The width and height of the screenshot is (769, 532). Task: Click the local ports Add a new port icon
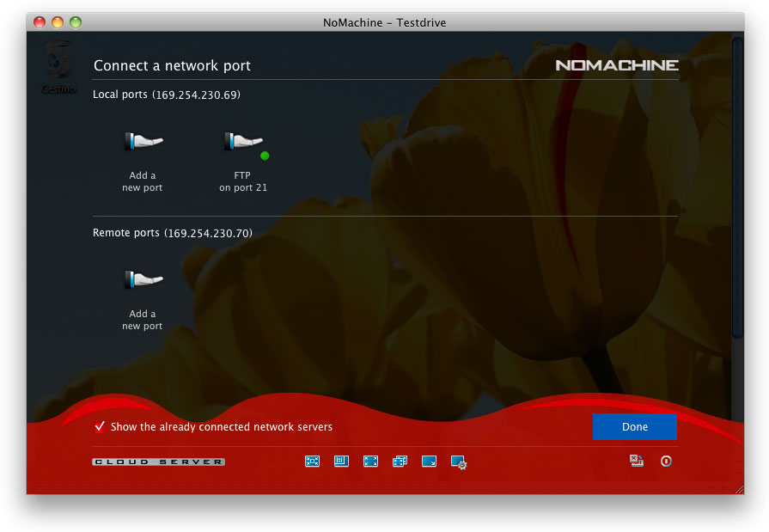click(x=143, y=142)
